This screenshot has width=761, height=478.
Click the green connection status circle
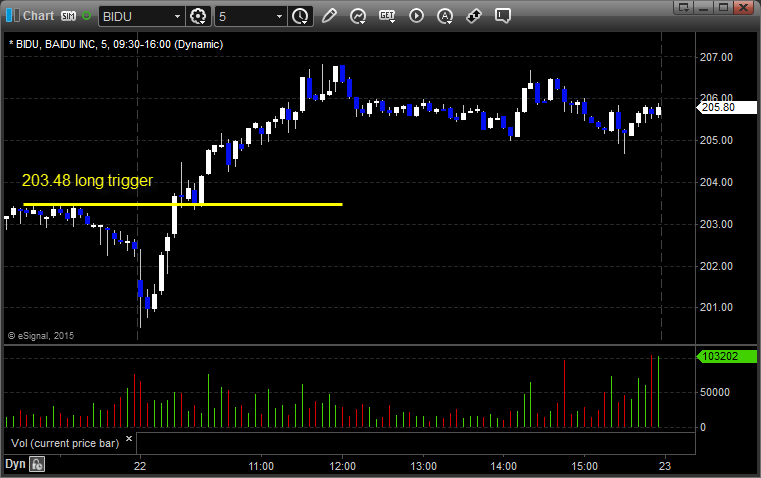click(x=86, y=16)
